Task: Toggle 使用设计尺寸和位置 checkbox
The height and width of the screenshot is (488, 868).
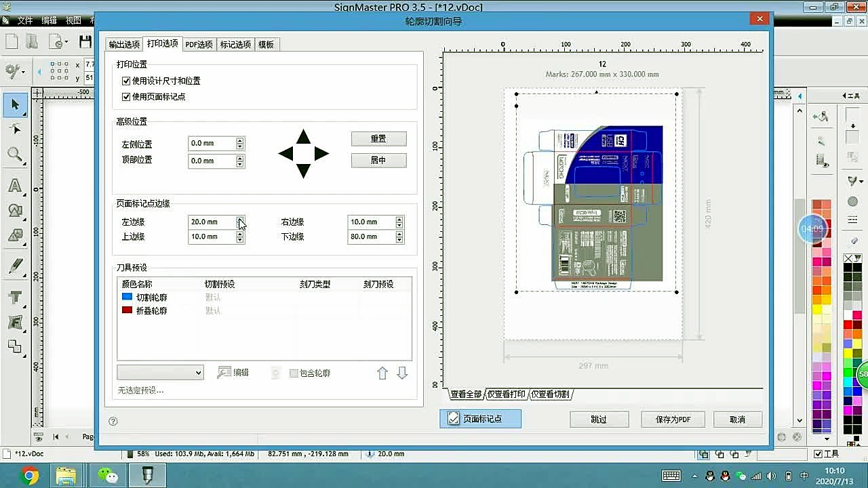Action: coord(126,81)
